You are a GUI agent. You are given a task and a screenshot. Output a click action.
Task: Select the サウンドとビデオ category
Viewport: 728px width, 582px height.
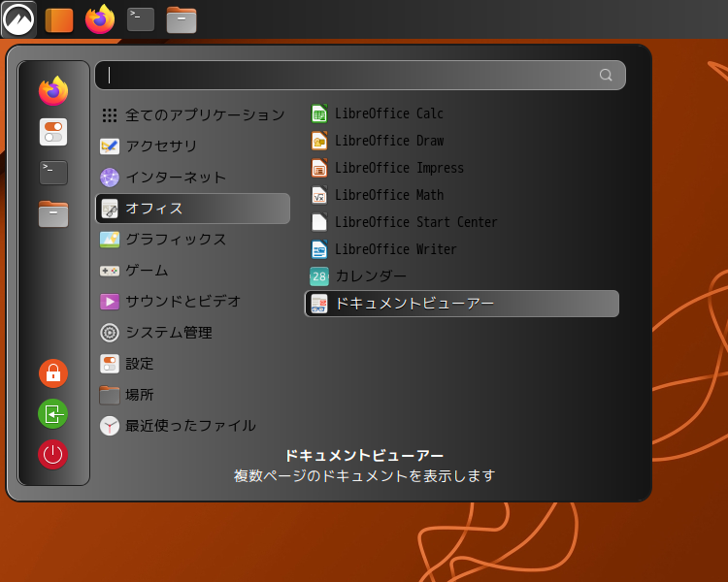tap(193, 302)
